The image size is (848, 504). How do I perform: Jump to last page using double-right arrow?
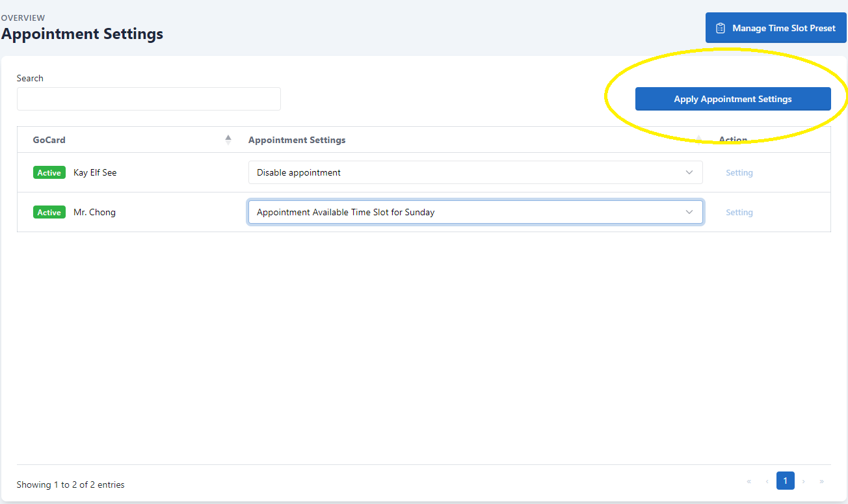coord(822,482)
